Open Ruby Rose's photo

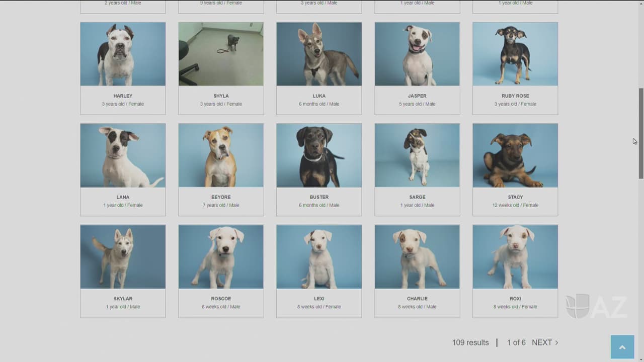(515, 54)
